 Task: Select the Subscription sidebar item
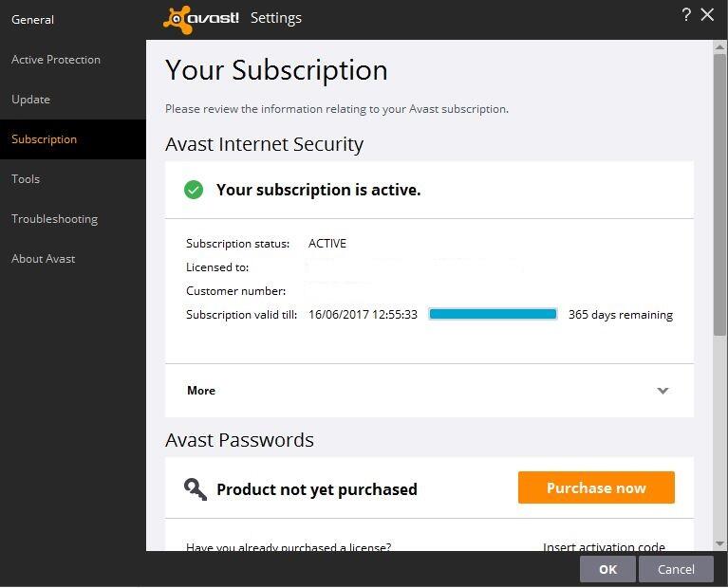point(44,139)
